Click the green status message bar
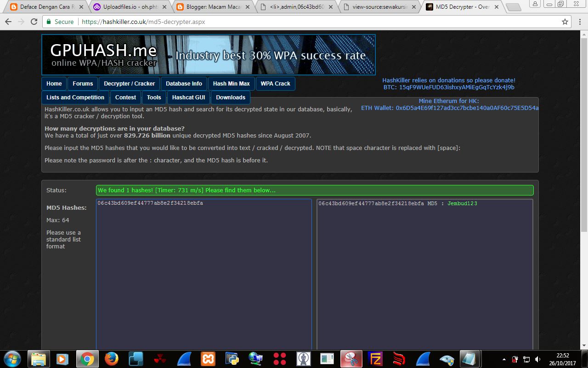 tap(315, 190)
